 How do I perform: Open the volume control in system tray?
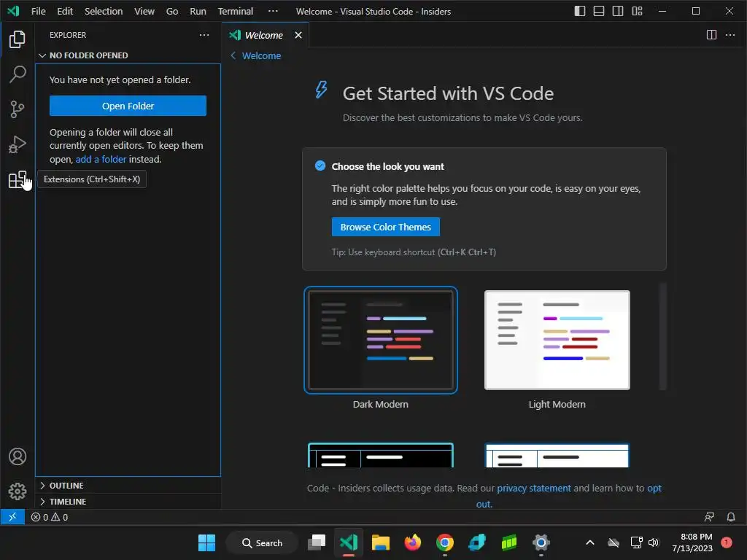pos(654,542)
